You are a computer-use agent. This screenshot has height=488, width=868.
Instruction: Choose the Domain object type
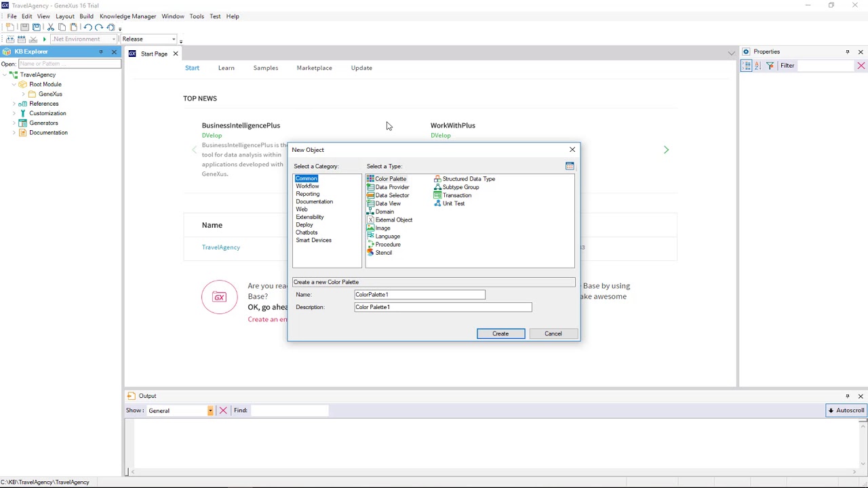[x=380, y=211]
